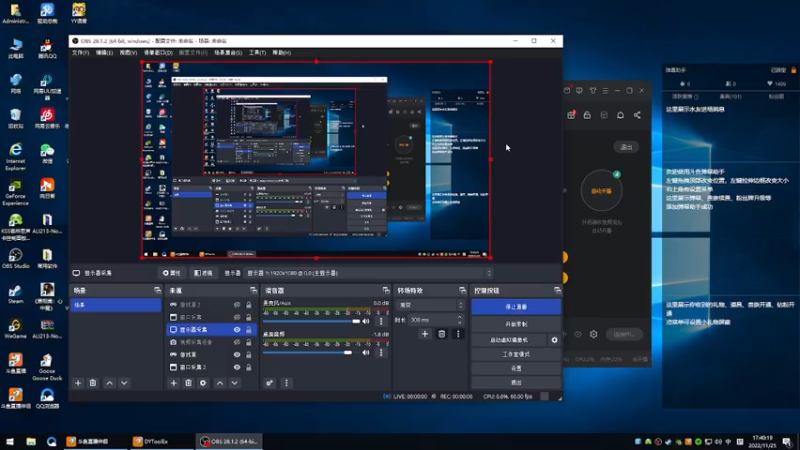Toggle visibility of the fifth source row
Screen dimensions: 800x450
click(x=237, y=355)
